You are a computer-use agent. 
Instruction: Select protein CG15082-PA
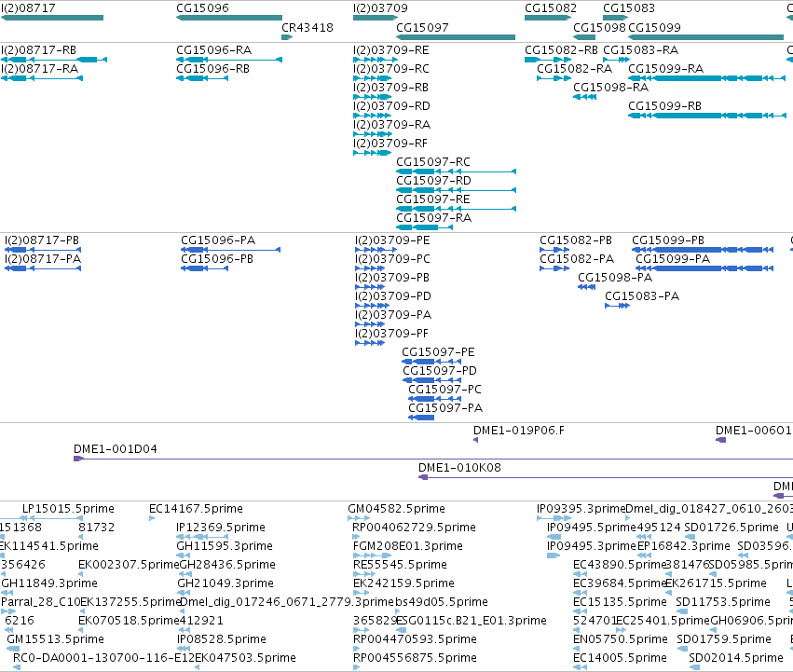[x=554, y=268]
